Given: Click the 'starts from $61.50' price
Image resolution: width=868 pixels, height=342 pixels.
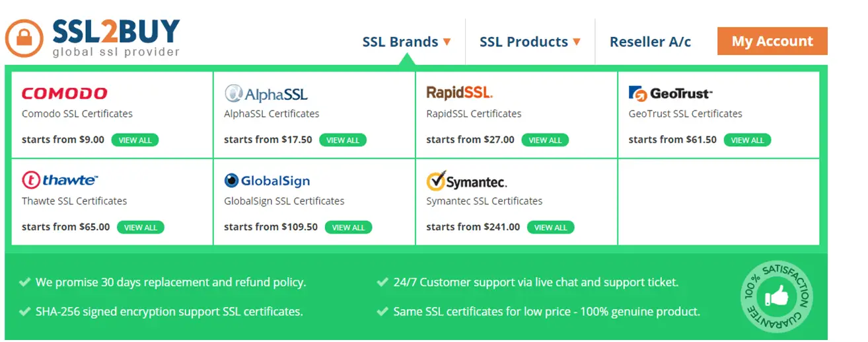Looking at the screenshot, I should pos(672,140).
